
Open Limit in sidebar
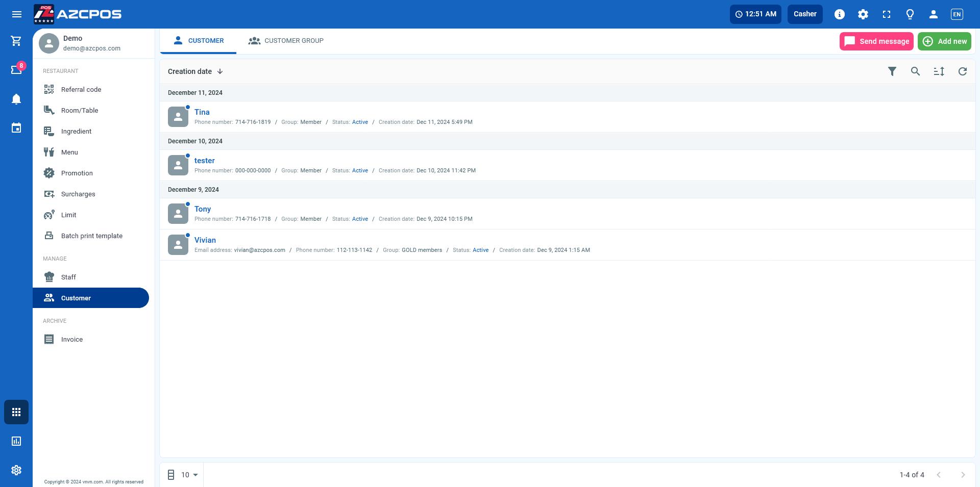click(91, 215)
